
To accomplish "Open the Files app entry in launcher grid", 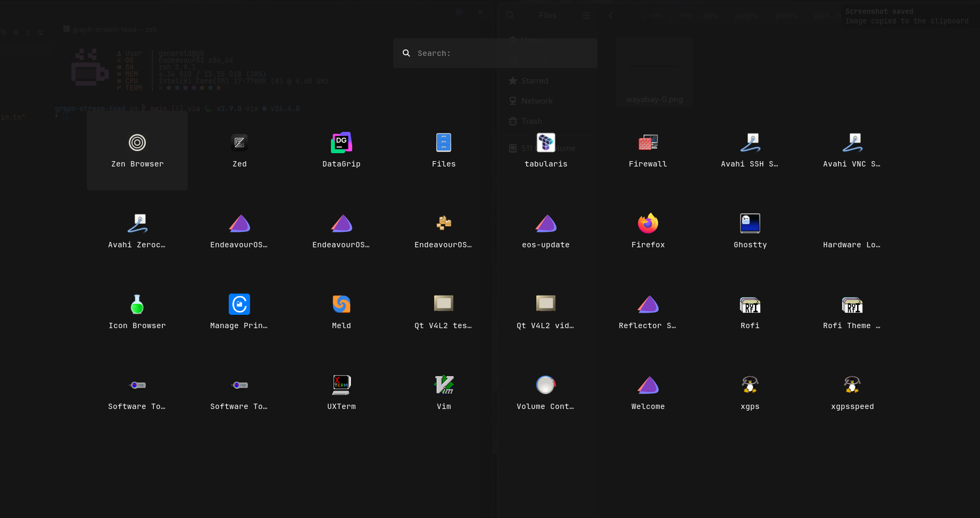I will [x=444, y=151].
